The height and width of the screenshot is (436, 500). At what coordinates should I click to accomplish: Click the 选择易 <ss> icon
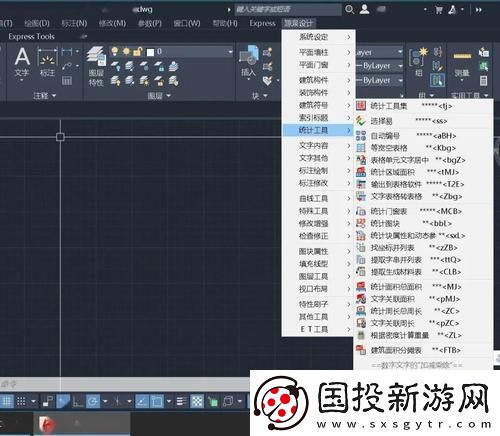click(x=361, y=121)
